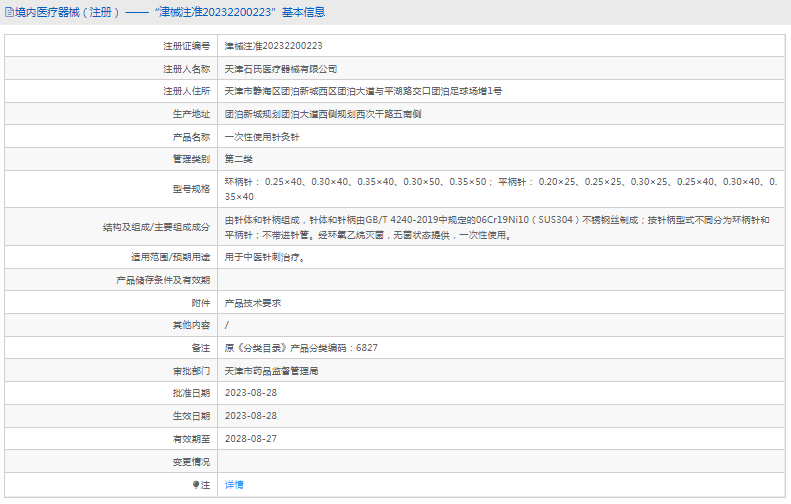Click the 注册人名称 row label
Image resolution: width=791 pixels, height=504 pixels.
(187, 69)
